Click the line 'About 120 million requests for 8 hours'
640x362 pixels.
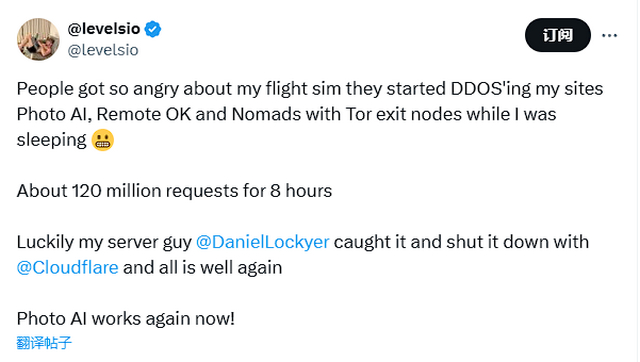[x=174, y=191]
